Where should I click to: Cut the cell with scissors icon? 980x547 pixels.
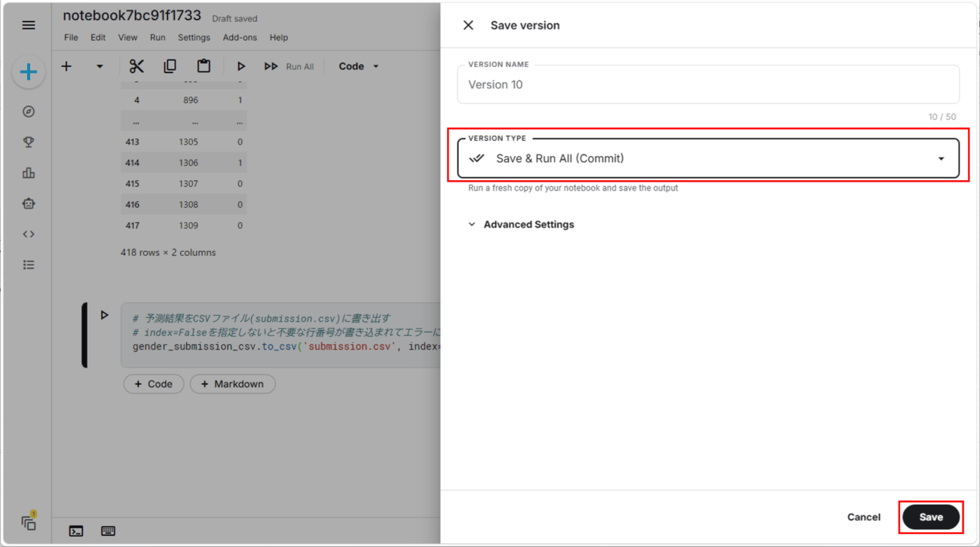coord(136,66)
